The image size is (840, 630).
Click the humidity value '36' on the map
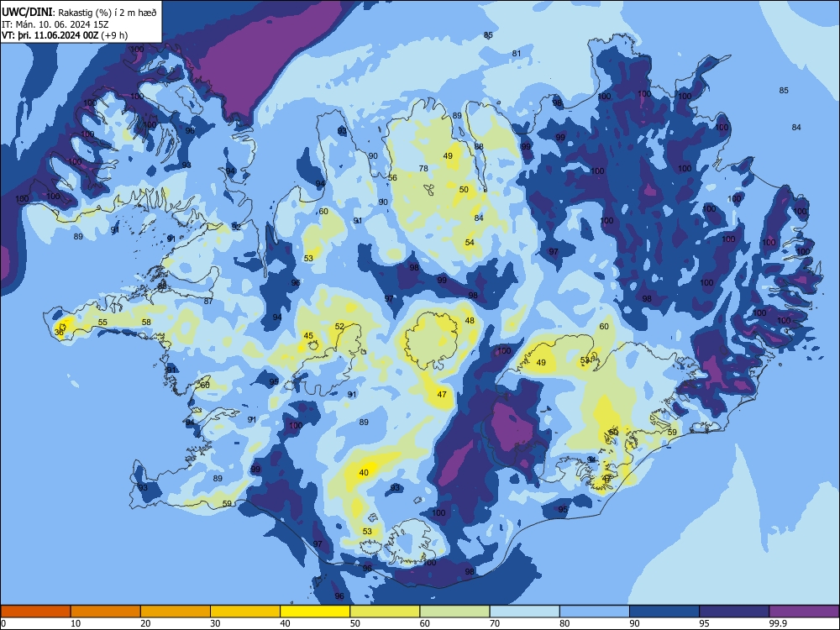click(x=59, y=332)
